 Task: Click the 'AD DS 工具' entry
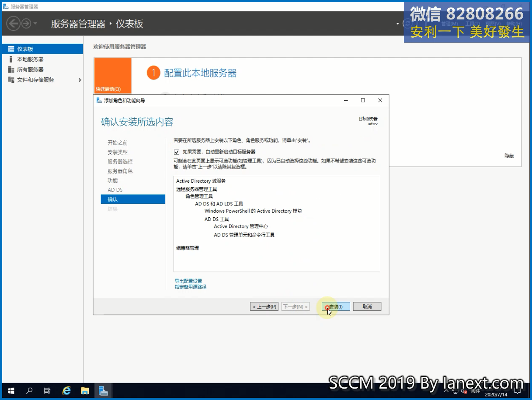(217, 219)
